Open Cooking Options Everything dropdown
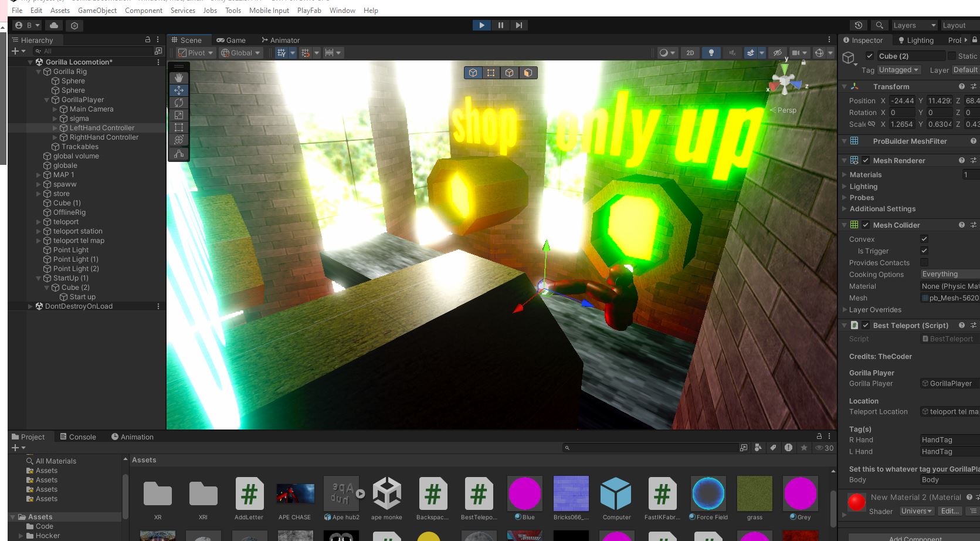 pyautogui.click(x=950, y=274)
